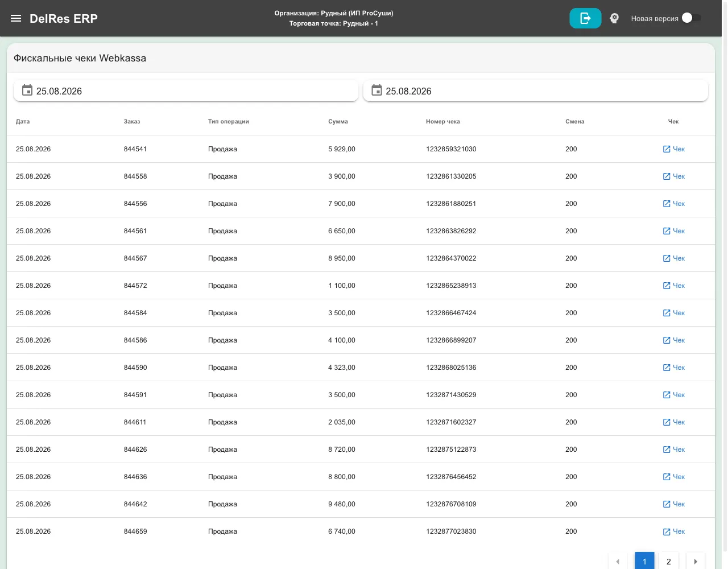Open receipt icon for order 844586
Image resolution: width=728 pixels, height=569 pixels.
click(667, 340)
